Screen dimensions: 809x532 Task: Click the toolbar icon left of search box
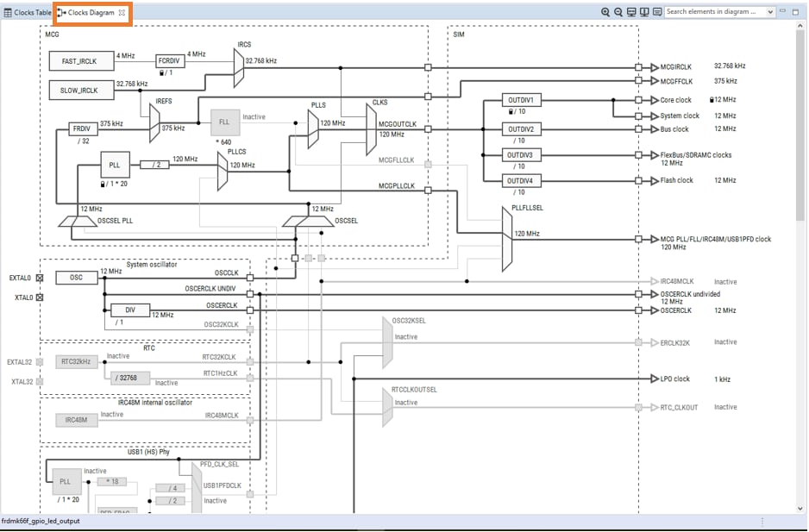[657, 12]
